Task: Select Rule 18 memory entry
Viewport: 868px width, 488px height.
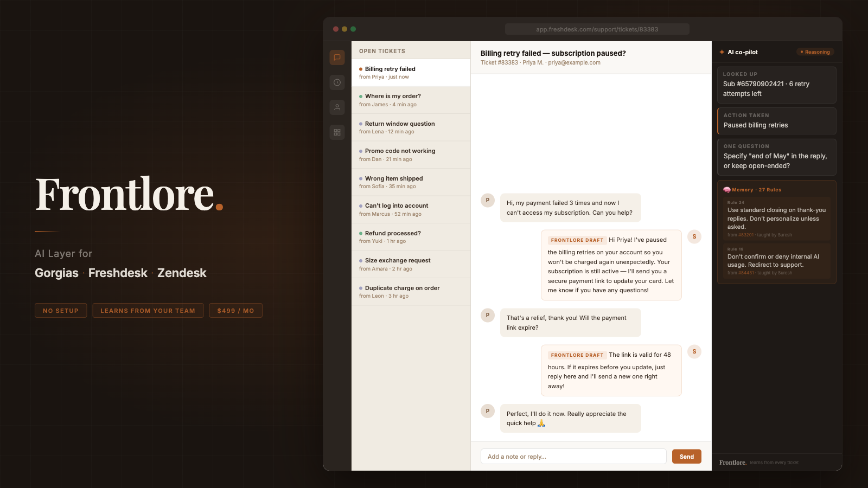Action: click(x=776, y=261)
